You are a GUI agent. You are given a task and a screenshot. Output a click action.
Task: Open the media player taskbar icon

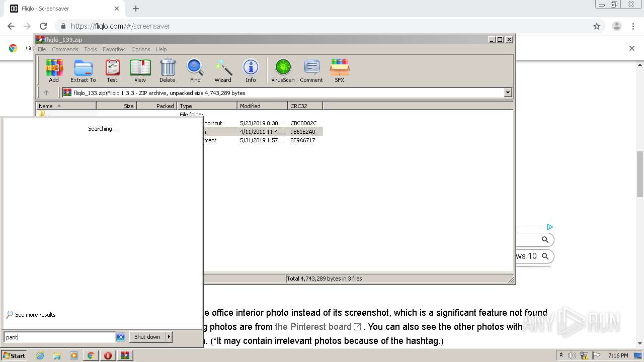pyautogui.click(x=74, y=355)
